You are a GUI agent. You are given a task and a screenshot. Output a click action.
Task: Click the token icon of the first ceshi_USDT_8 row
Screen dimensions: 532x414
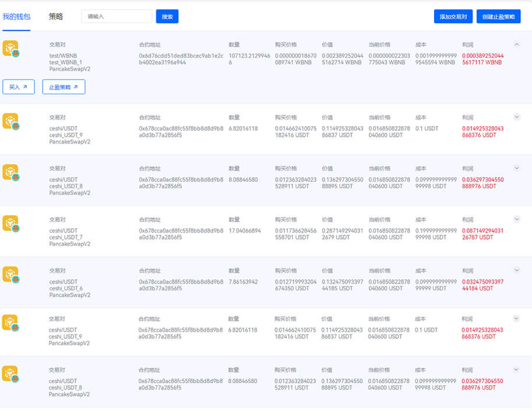[x=10, y=172]
